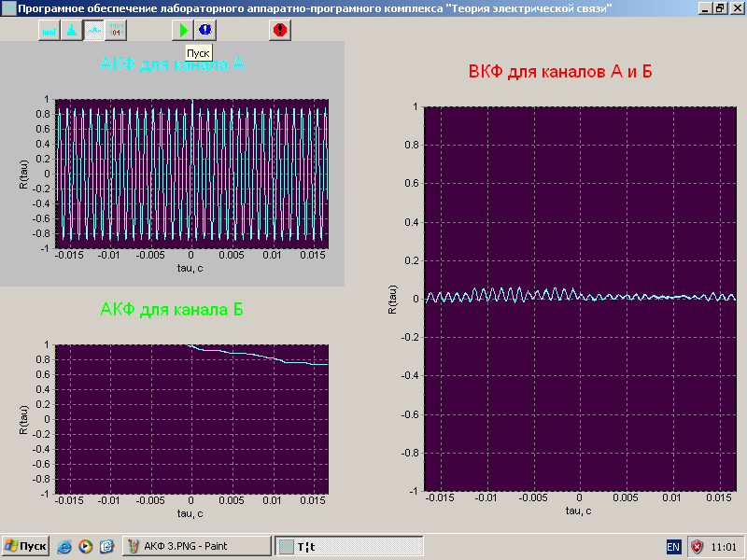Image resolution: width=747 pixels, height=560 pixels.
Task: Launch Windows Media Player from quick launch
Action: click(85, 546)
